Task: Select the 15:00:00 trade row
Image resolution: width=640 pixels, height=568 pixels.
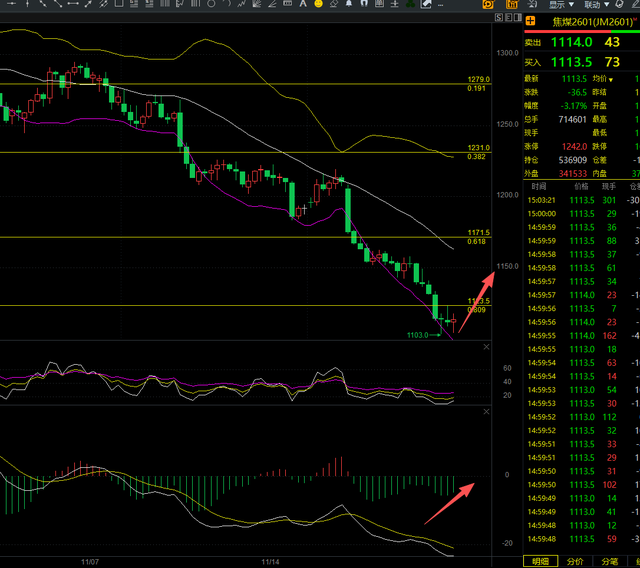Action: 582,214
